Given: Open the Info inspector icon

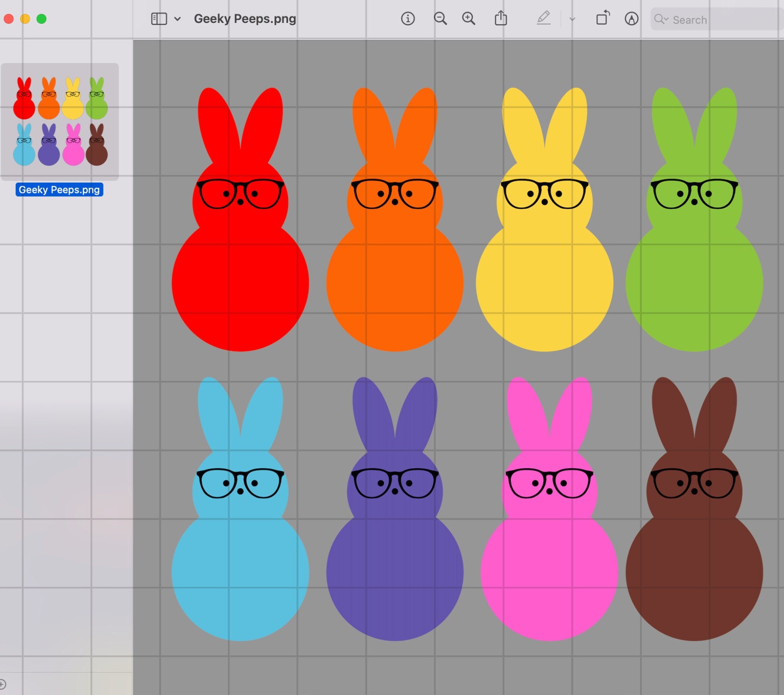Looking at the screenshot, I should coord(408,19).
